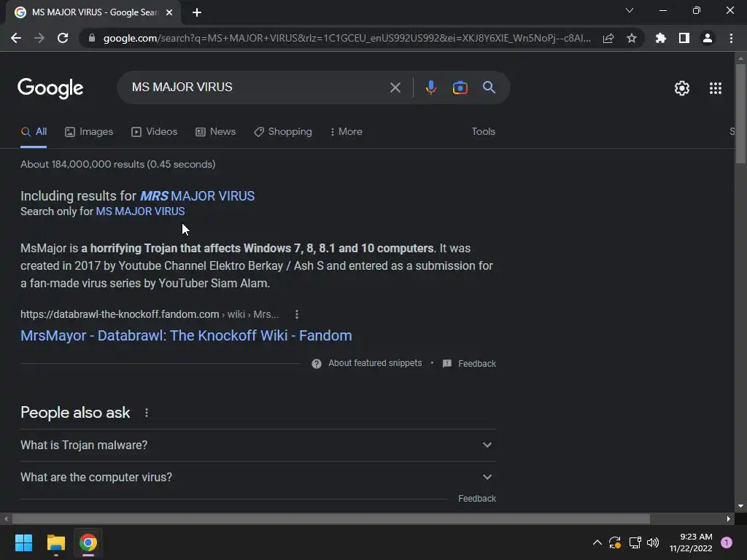Open the volume control tray icon
The image size is (747, 560).
[653, 542]
